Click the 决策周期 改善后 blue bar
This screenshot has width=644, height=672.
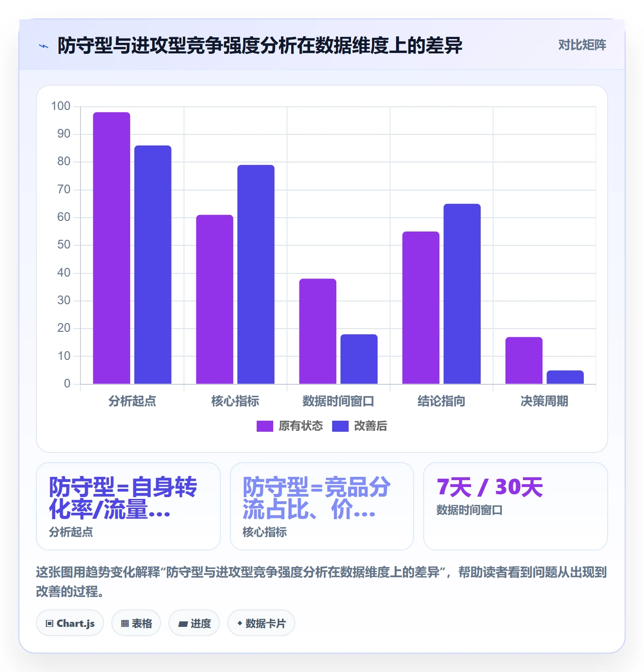565,377
